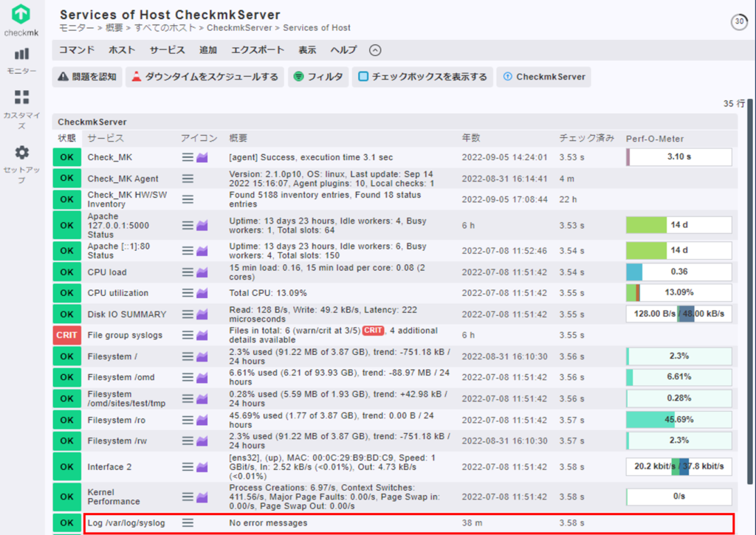Open action menu for Check_MK service

[188, 157]
